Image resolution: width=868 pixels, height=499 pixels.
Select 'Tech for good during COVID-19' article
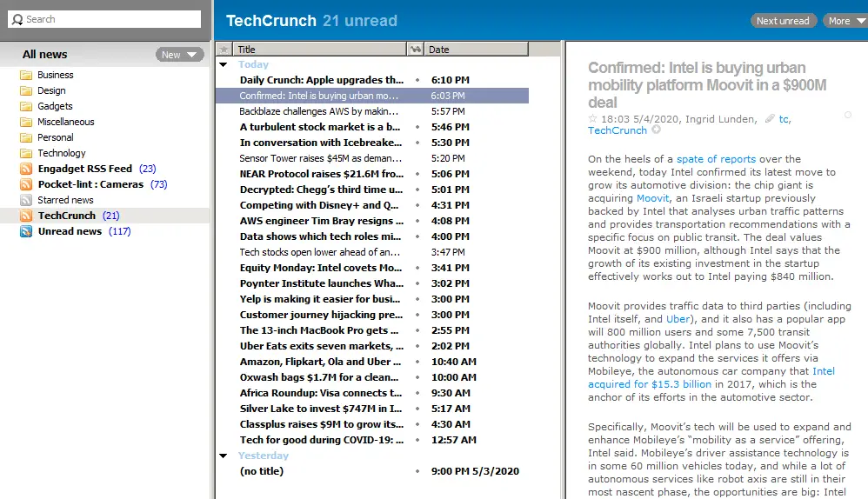[372, 441]
